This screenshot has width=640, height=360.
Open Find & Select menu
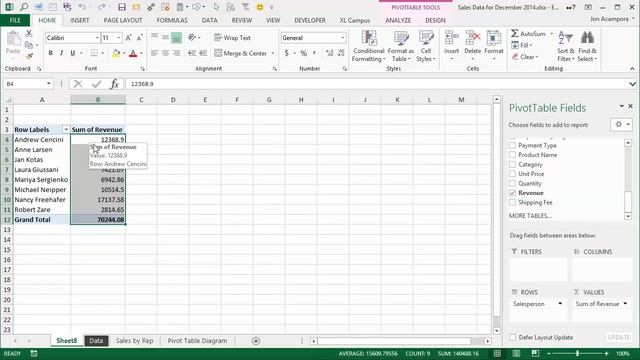[x=587, y=47]
